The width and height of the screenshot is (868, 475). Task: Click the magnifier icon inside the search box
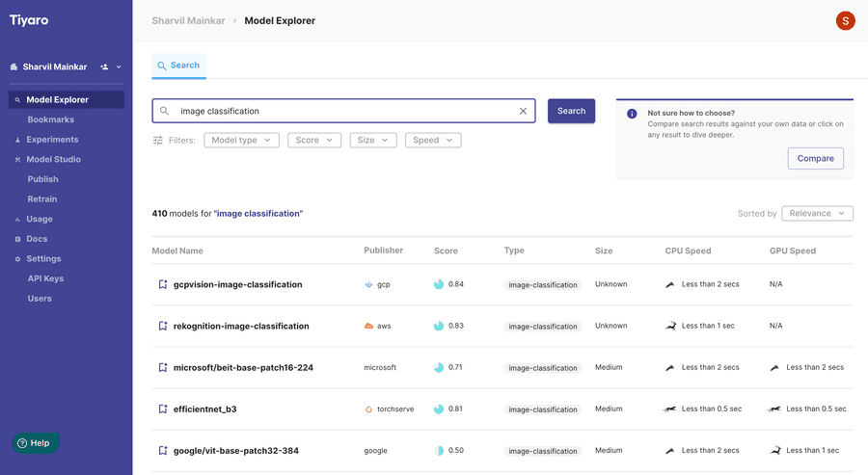[x=164, y=111]
